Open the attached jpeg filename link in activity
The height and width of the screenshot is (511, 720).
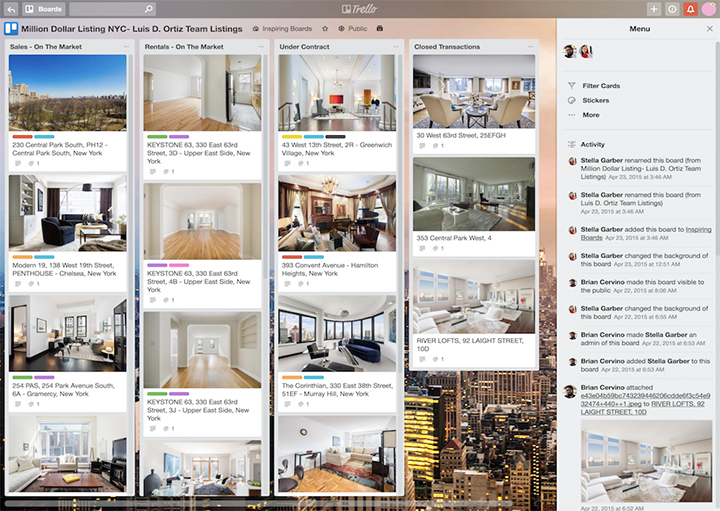[645, 399]
